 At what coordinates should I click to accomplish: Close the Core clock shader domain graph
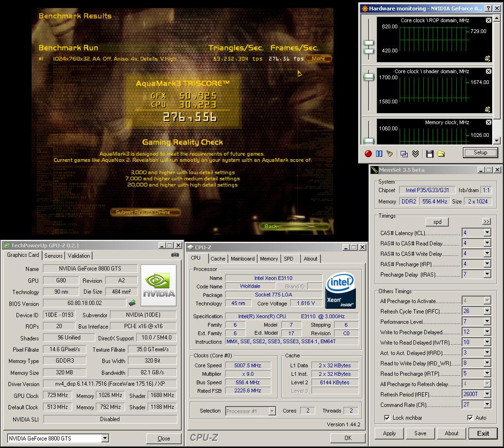pyautogui.click(x=488, y=71)
